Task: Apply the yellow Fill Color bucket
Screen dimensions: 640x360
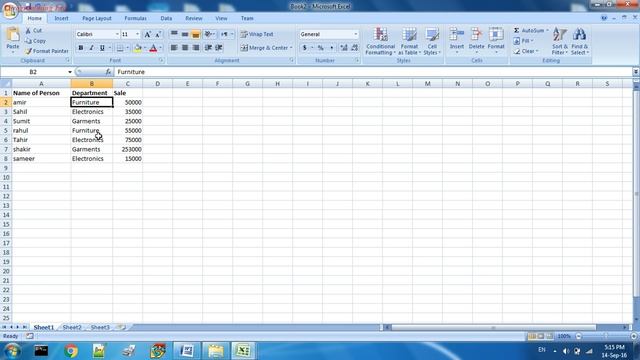Action: (x=138, y=48)
